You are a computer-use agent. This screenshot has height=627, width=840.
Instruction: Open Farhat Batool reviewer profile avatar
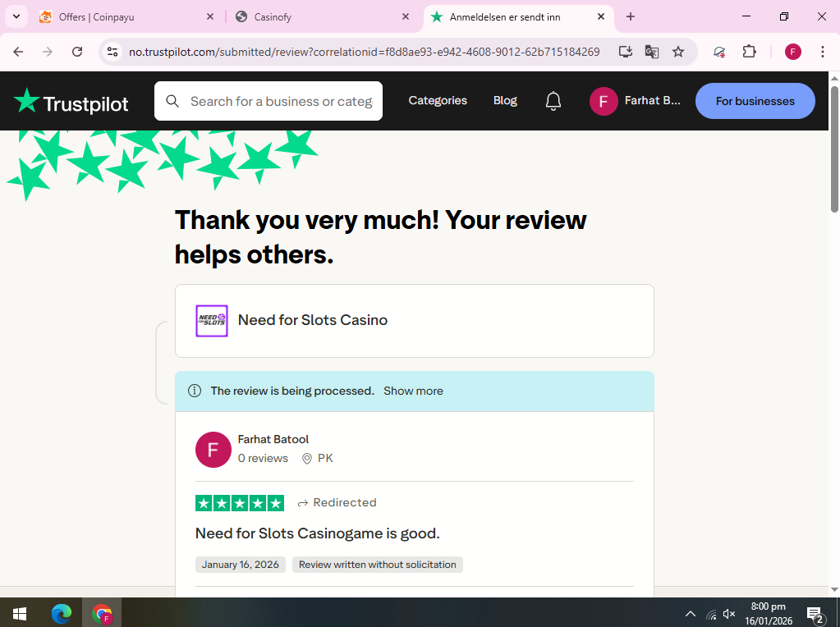(x=213, y=450)
